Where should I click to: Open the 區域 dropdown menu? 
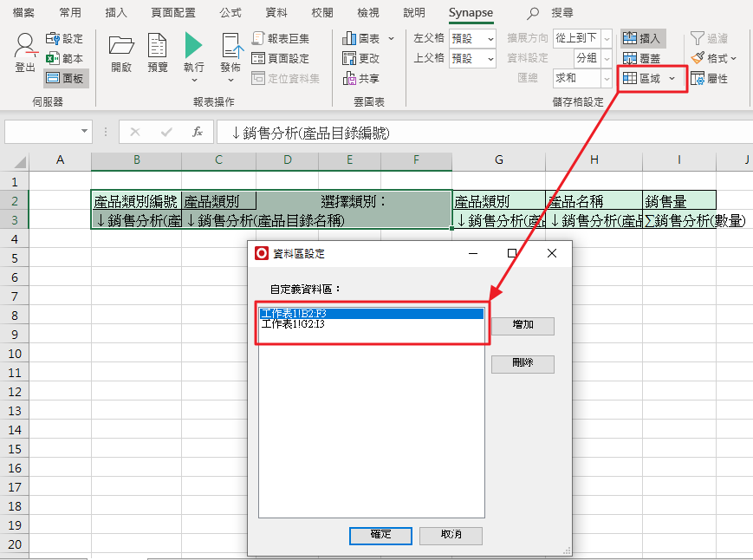(672, 78)
